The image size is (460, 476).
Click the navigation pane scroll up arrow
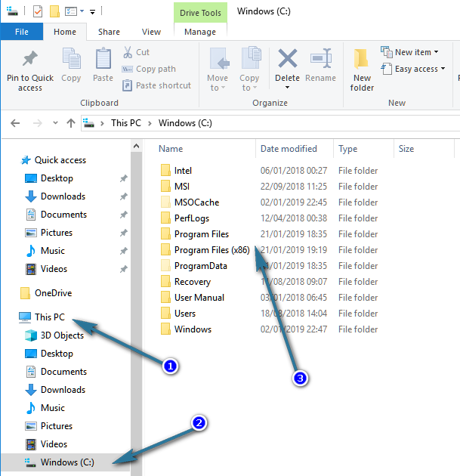[136, 146]
